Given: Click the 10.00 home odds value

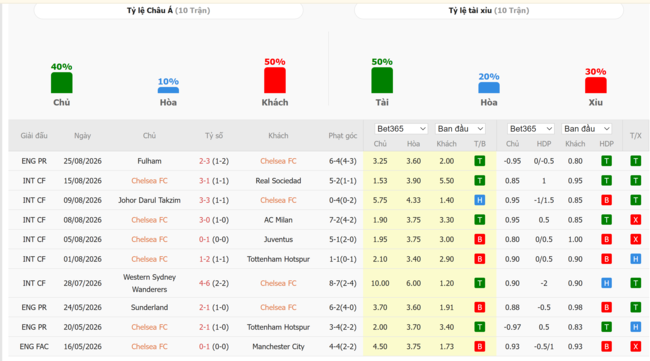Looking at the screenshot, I should [380, 283].
